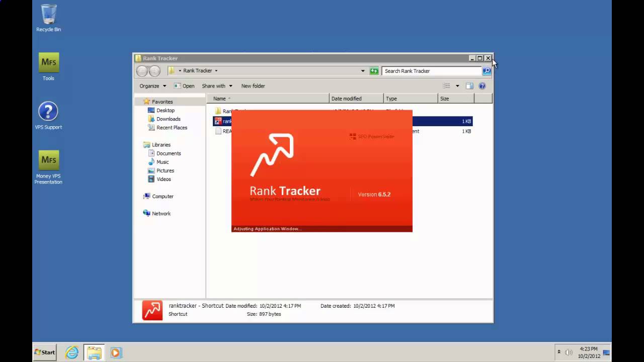Click the ranktracker thumbnail in details pane
Screen dimensions: 644x362
152,310
